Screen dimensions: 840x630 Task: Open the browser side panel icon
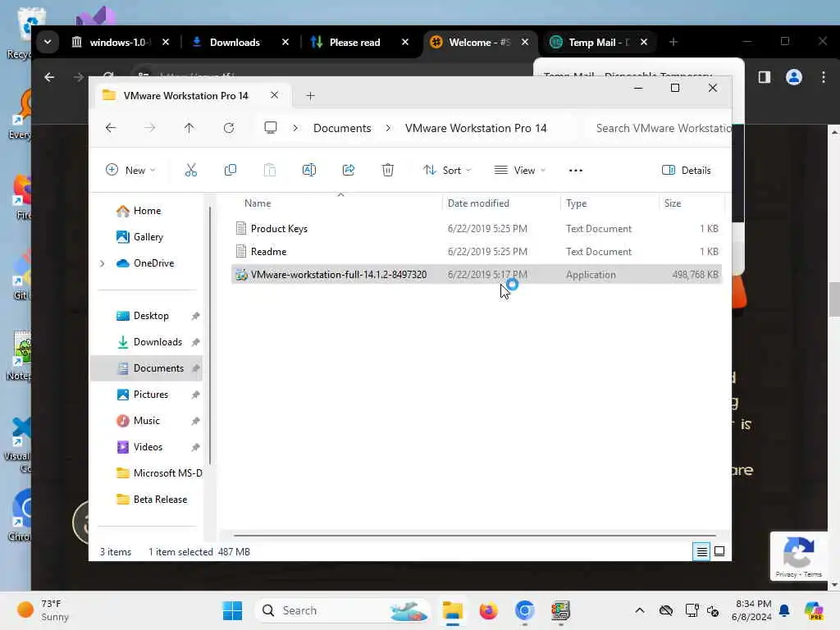click(765, 77)
